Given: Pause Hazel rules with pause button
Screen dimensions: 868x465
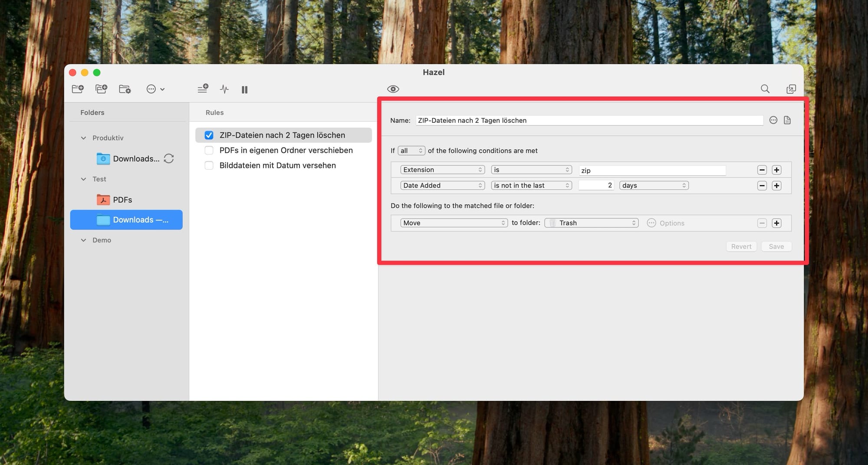Looking at the screenshot, I should pyautogui.click(x=245, y=89).
